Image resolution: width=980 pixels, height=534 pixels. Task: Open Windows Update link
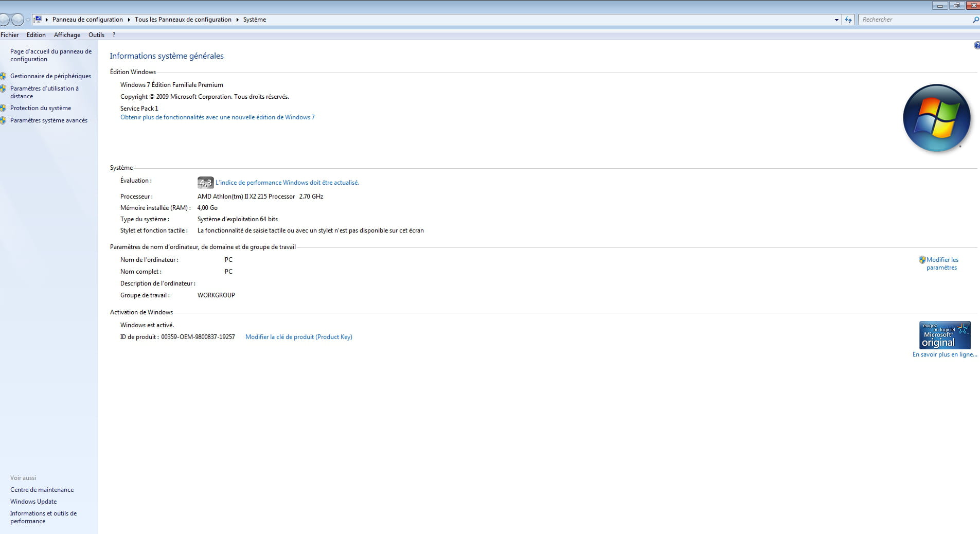point(33,502)
